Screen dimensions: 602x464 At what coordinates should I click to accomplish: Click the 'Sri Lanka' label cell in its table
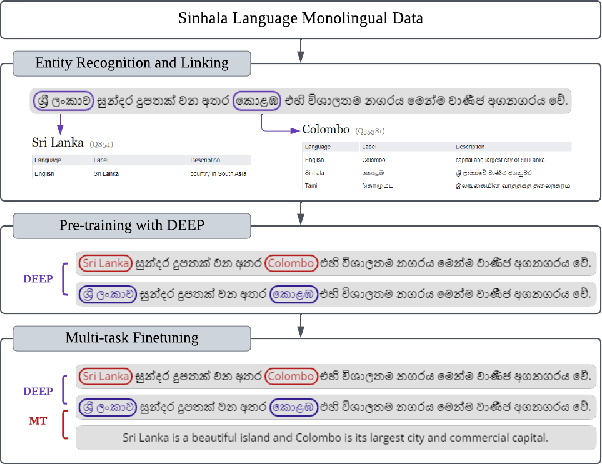click(x=106, y=174)
